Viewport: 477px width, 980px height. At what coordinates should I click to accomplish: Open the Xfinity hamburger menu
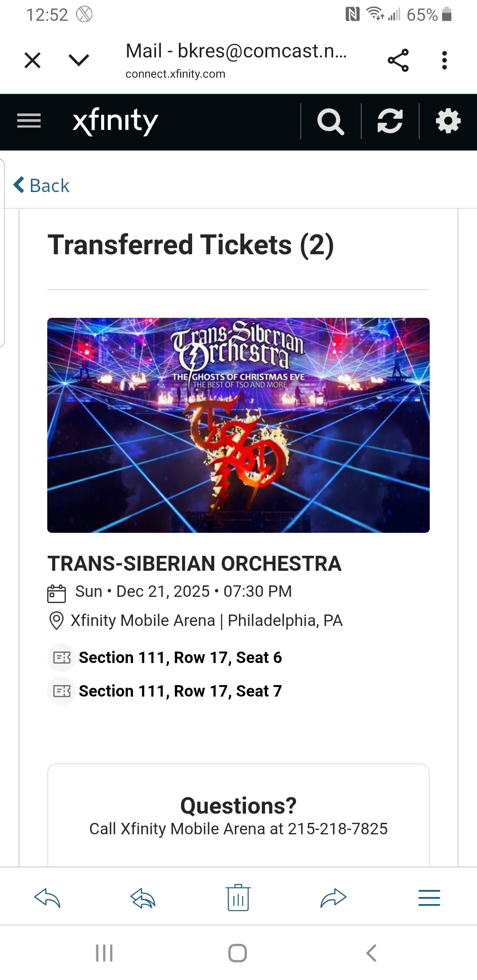coord(29,121)
